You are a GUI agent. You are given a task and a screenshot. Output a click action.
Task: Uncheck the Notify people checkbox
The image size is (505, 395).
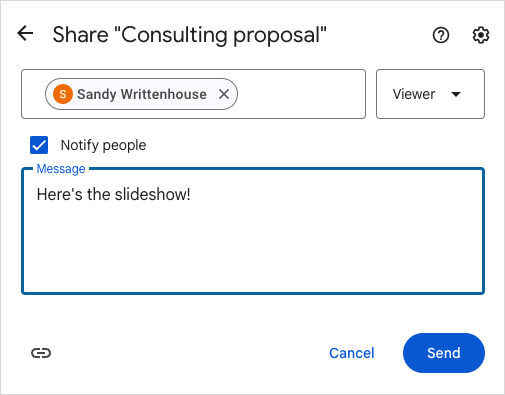(x=39, y=145)
